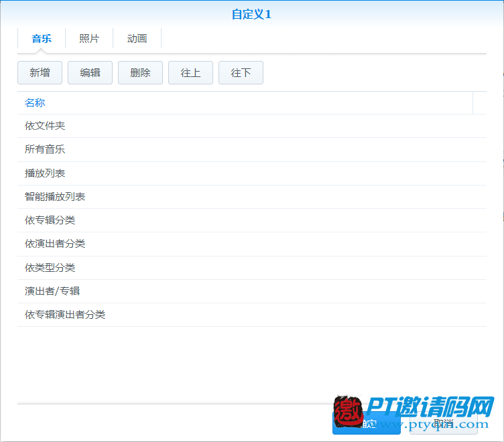This screenshot has height=442, width=504.
Task: Select the 依类型分类 row
Action: [x=252, y=268]
